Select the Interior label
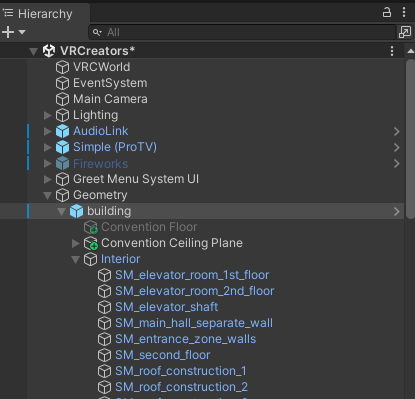This screenshot has height=399, width=415. pos(120,259)
